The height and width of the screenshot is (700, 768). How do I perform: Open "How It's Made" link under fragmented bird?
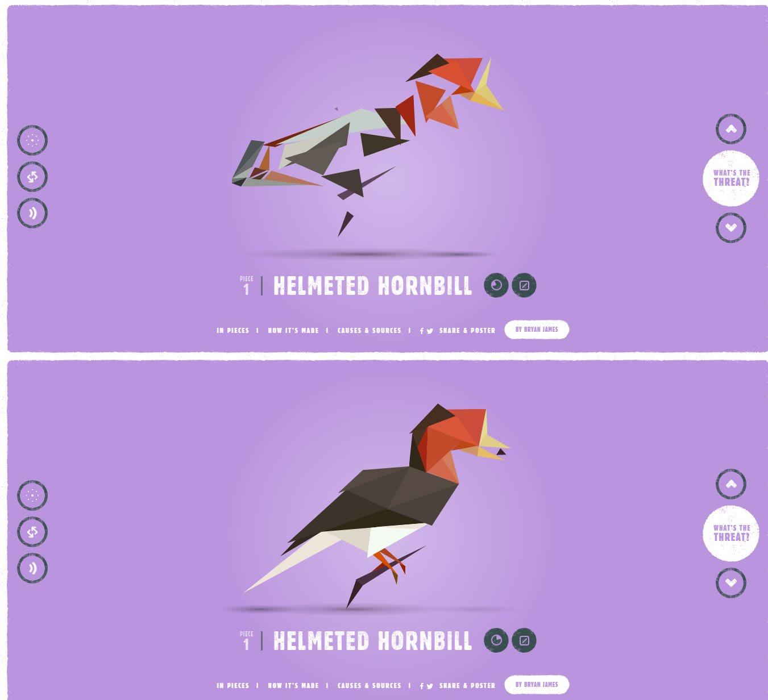click(x=293, y=330)
